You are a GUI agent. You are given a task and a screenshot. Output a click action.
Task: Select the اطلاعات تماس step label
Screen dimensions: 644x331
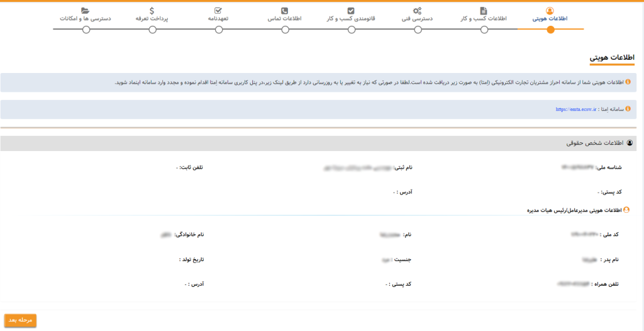click(285, 19)
